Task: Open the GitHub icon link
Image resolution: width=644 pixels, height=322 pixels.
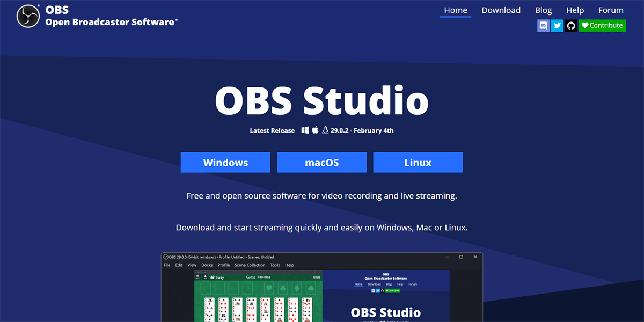Action: 571,25
